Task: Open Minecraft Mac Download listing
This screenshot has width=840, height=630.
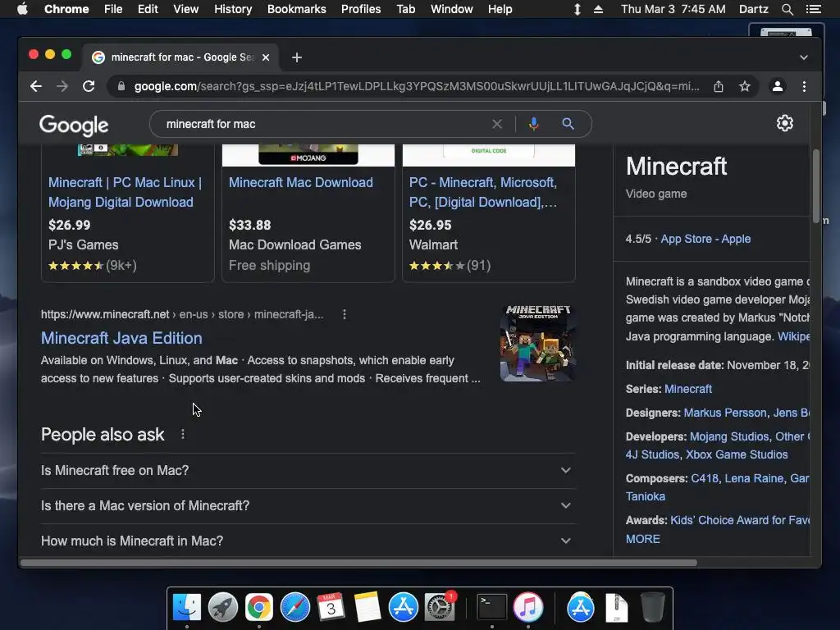Action: point(300,182)
